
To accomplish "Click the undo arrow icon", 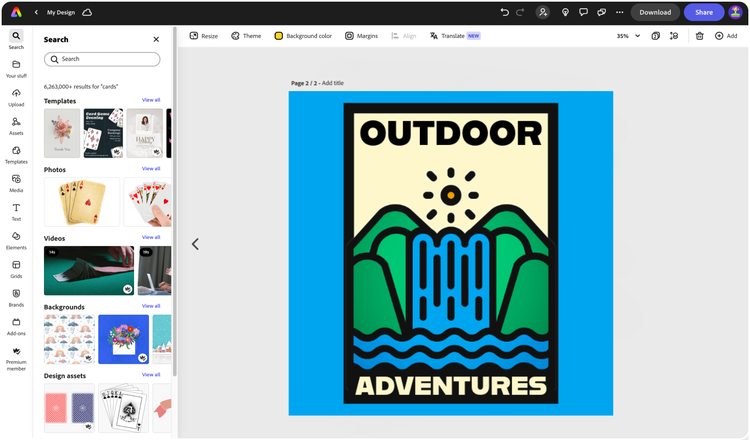I will click(504, 12).
